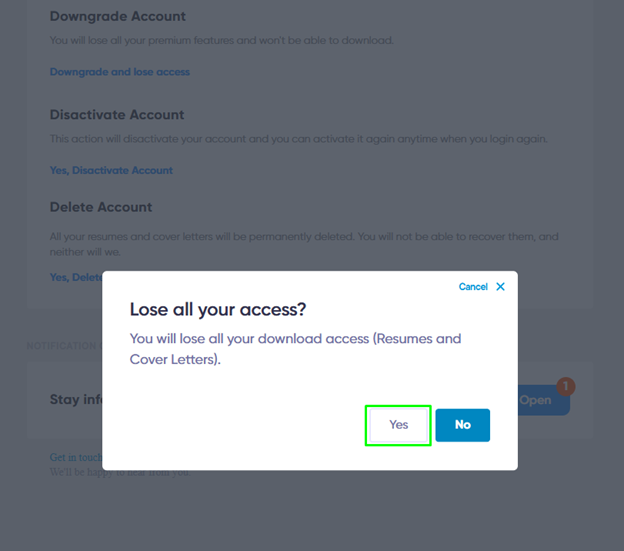Click the disactivate account description text
This screenshot has width=624, height=551.
pos(298,139)
